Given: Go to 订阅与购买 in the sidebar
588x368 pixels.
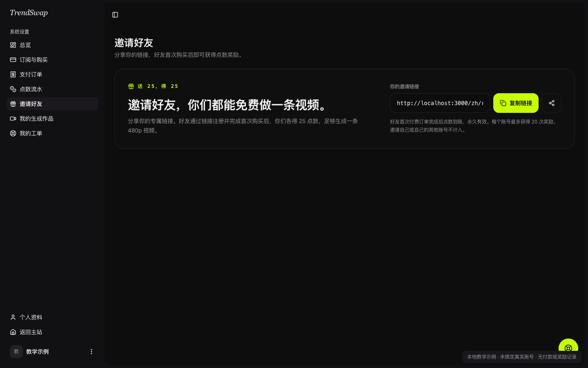Looking at the screenshot, I should 52,60.
